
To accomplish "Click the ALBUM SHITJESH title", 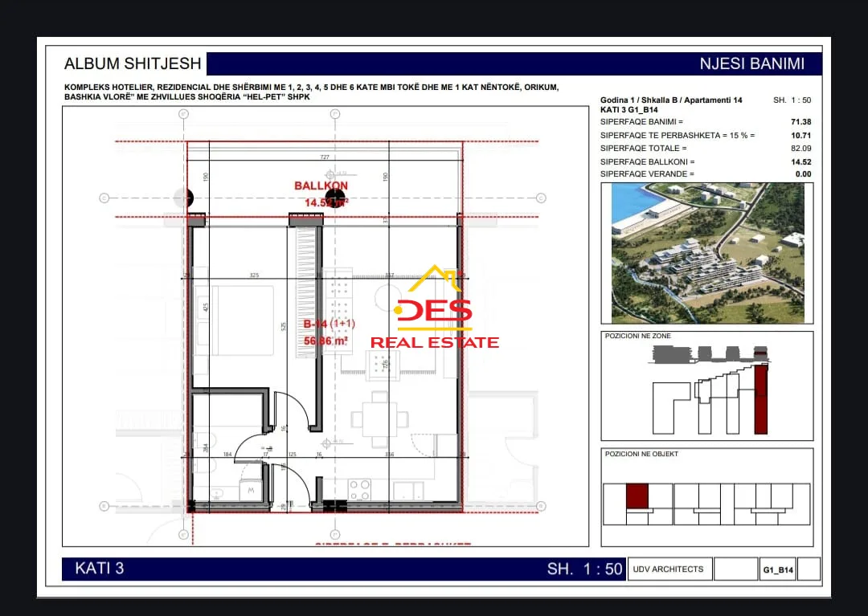I will [x=133, y=63].
